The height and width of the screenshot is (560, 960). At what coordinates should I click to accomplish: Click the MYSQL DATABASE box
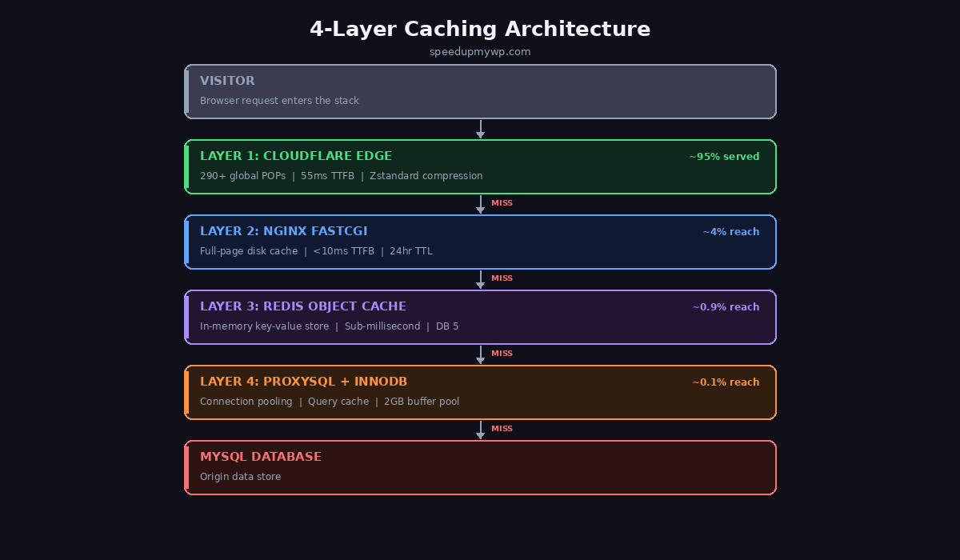pos(480,467)
